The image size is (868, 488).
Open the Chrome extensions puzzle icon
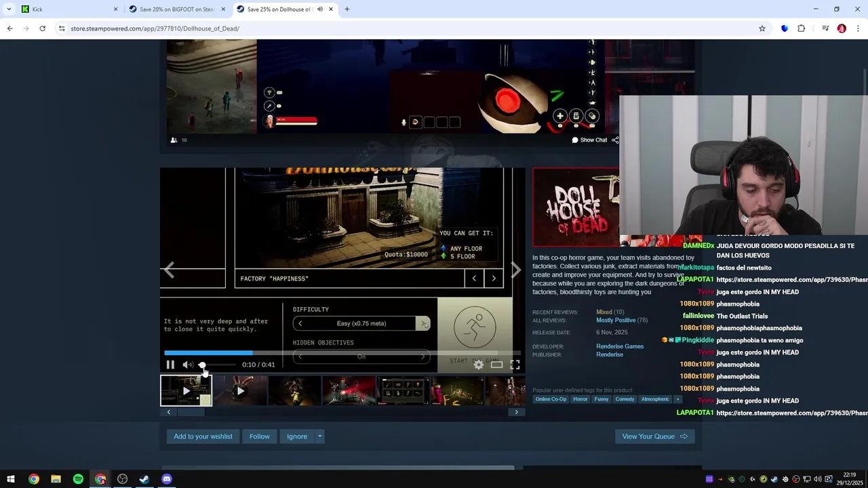click(802, 28)
